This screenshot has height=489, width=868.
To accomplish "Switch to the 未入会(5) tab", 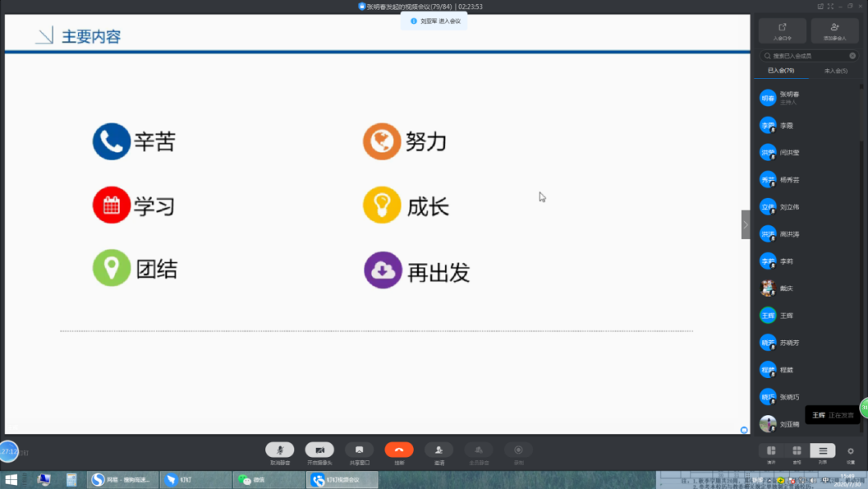I will point(835,71).
